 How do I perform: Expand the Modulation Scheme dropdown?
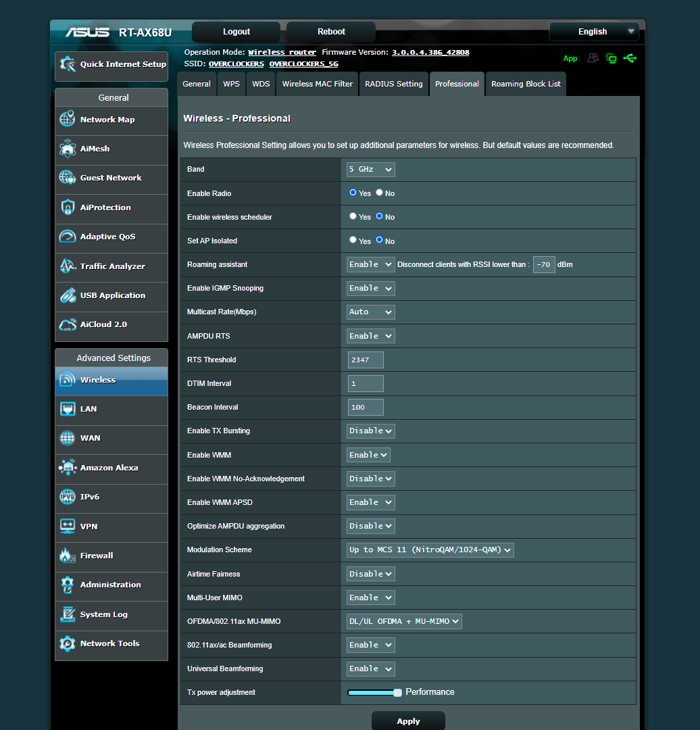(430, 550)
